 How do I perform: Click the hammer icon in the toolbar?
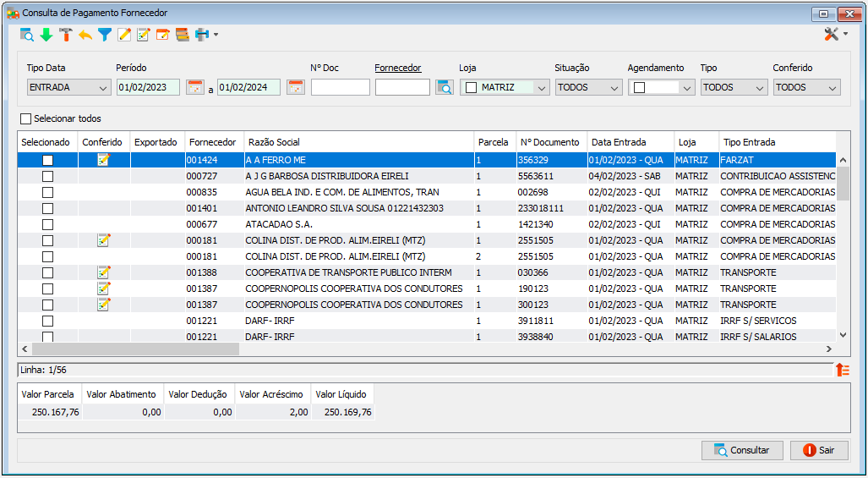click(x=66, y=35)
